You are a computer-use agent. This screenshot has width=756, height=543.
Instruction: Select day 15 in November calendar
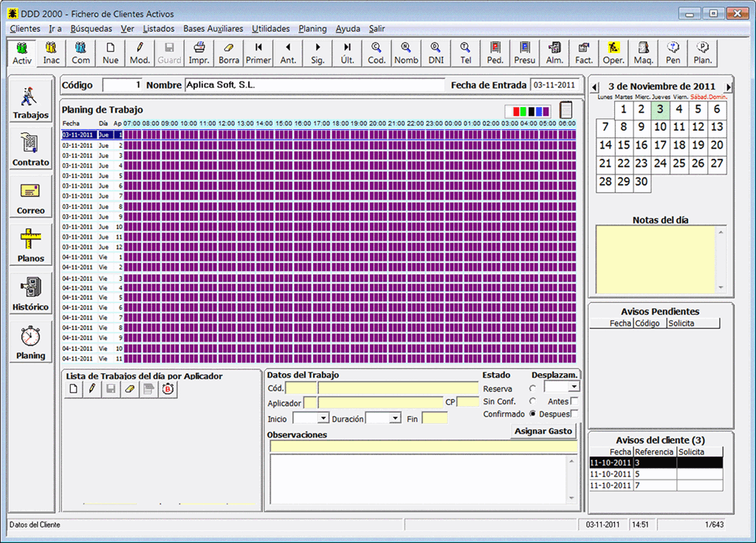(624, 146)
